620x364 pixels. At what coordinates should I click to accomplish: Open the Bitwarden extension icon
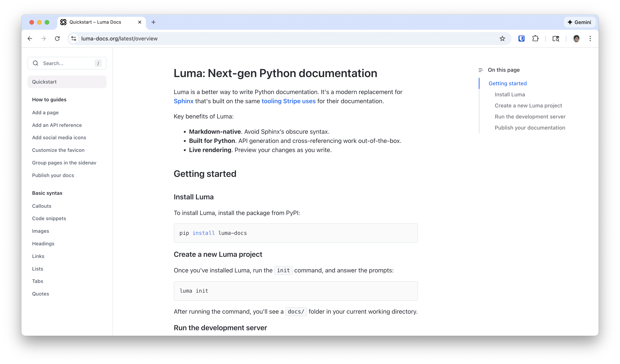coord(521,39)
